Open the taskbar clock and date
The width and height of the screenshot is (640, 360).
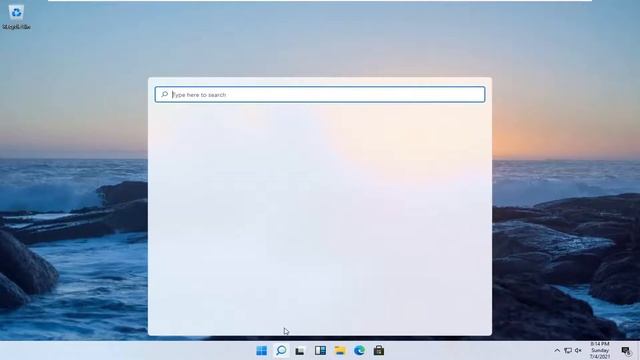[x=600, y=351]
